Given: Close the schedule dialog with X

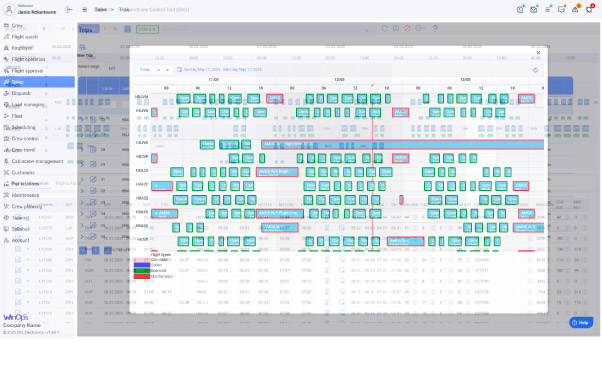Looking at the screenshot, I should pyautogui.click(x=538, y=53).
